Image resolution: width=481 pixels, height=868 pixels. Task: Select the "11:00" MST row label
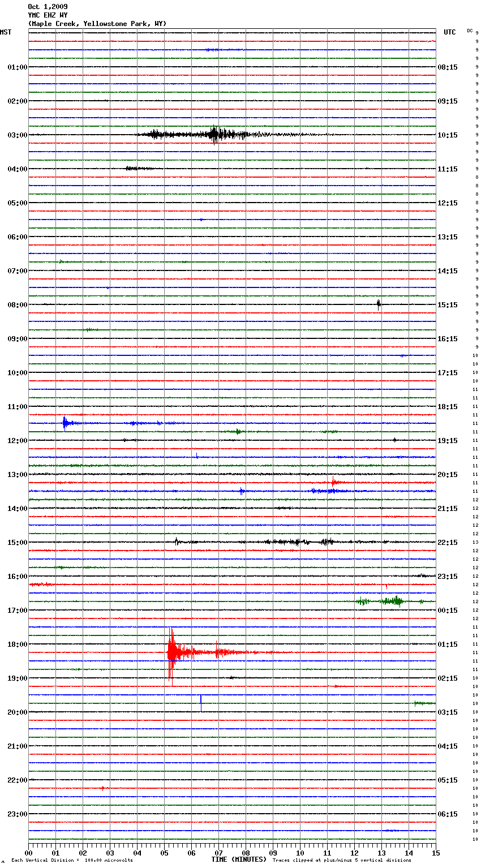[x=17, y=407]
